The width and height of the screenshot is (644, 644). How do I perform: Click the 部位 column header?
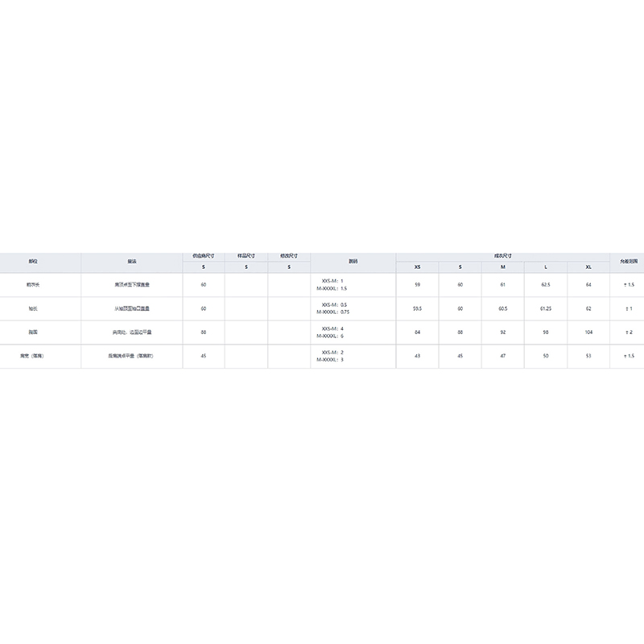[33, 262]
